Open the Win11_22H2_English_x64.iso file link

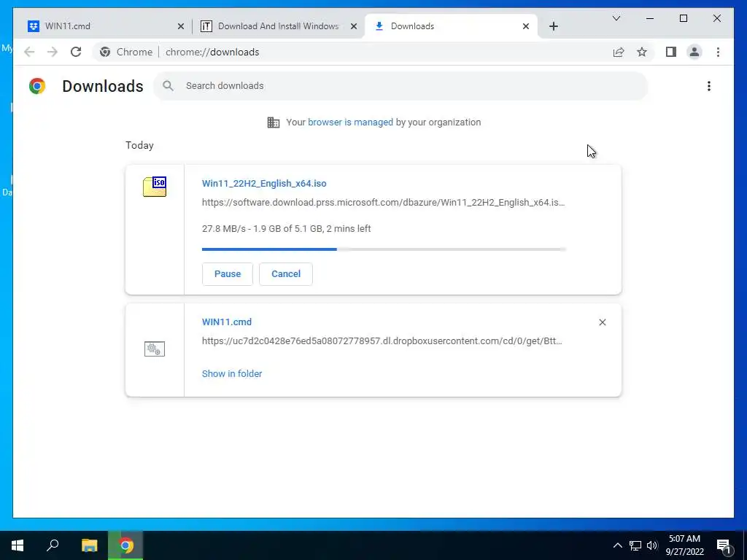pos(264,183)
